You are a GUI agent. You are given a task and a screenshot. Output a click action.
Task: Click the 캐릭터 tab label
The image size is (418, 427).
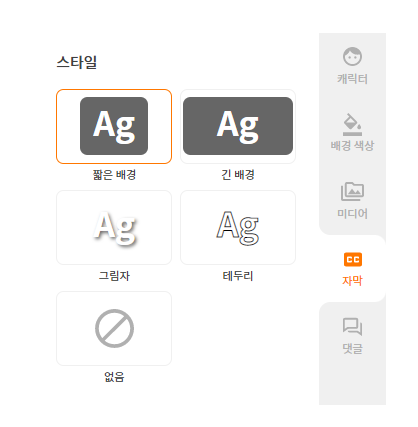point(352,79)
